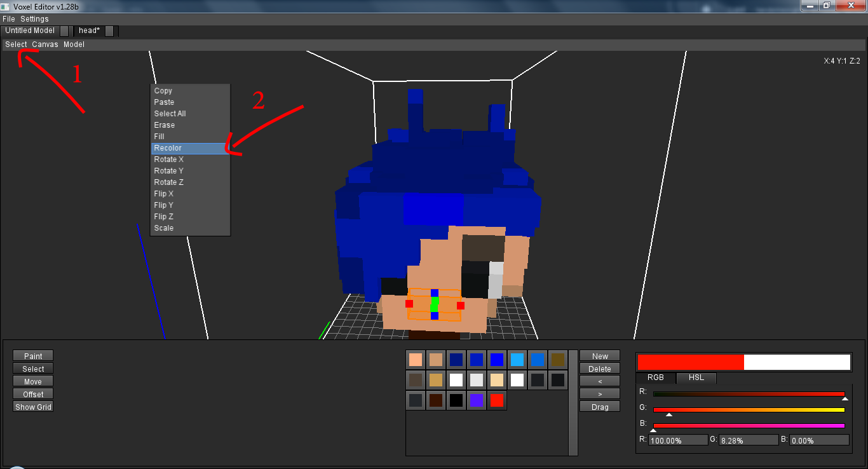Viewport: 868px width, 469px height.
Task: Activate the Move tool button
Action: coord(33,381)
